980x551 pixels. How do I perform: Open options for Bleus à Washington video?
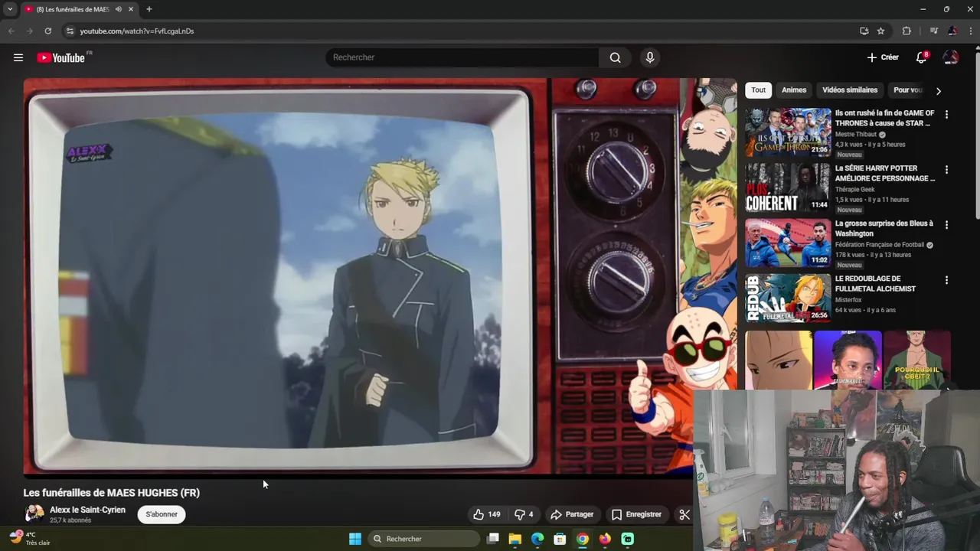pyautogui.click(x=946, y=224)
